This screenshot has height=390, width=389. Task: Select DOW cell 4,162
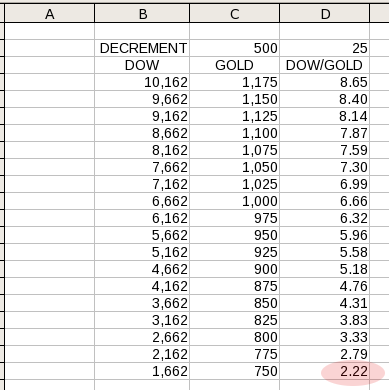pyautogui.click(x=142, y=286)
